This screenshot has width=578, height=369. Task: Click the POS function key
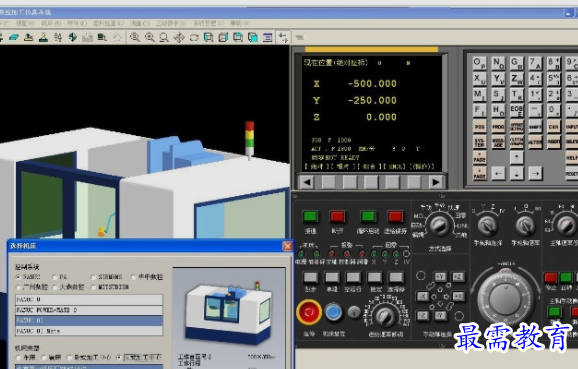pyautogui.click(x=479, y=126)
